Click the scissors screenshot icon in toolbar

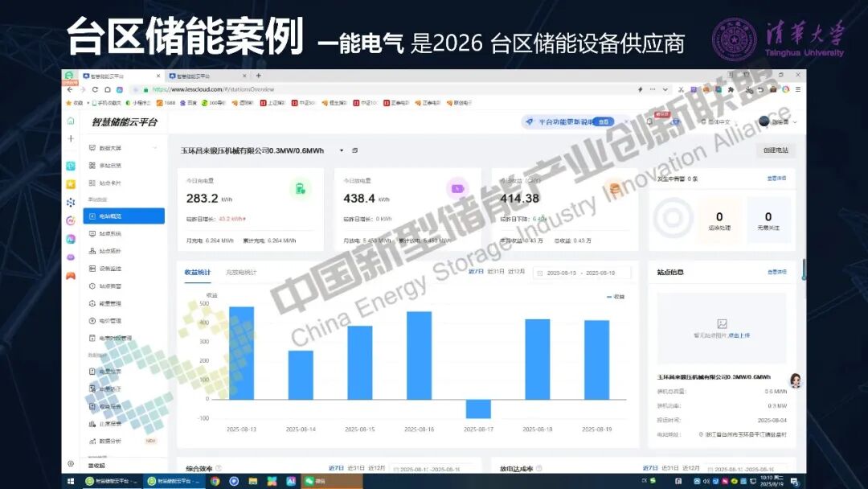[x=681, y=89]
